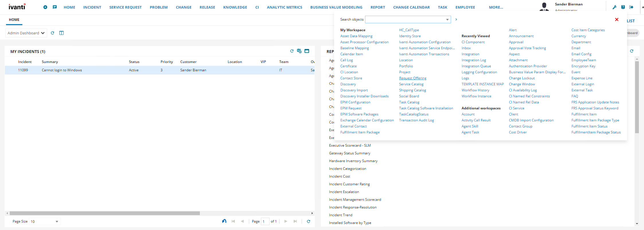The width and height of the screenshot is (644, 230).
Task: Click the go arrow next to Search objects
Action: 456,19
